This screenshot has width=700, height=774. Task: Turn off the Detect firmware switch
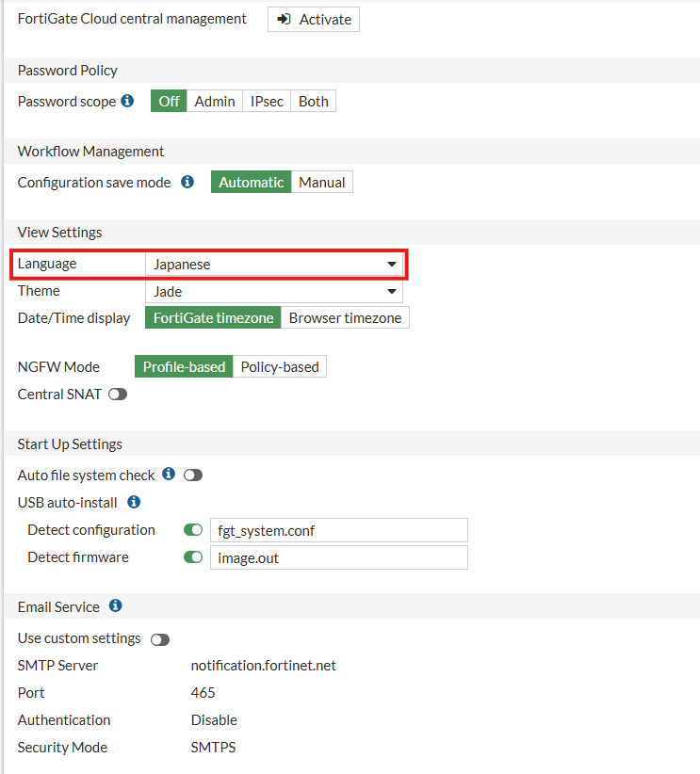coord(193,557)
